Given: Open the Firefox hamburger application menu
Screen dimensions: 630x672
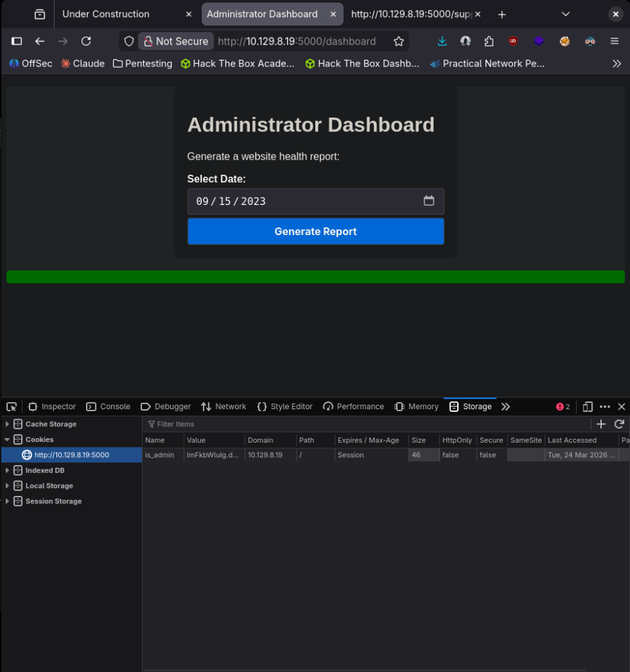Looking at the screenshot, I should click(614, 41).
